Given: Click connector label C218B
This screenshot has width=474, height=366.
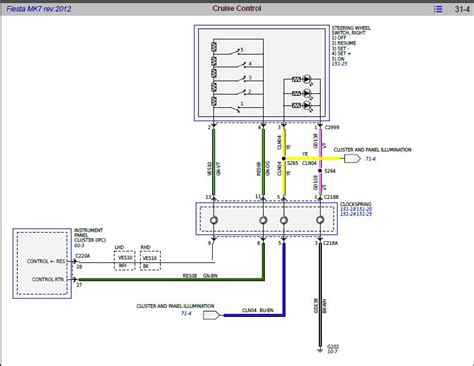Looking at the screenshot, I should point(332,197).
